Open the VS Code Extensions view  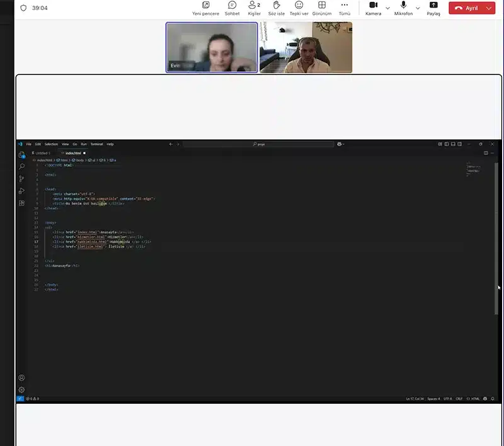[21, 203]
